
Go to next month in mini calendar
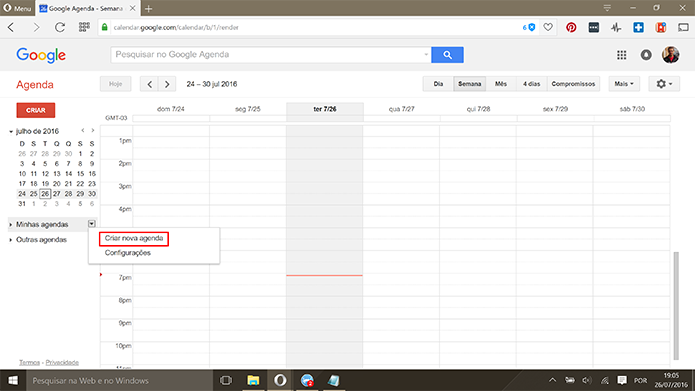(93, 131)
